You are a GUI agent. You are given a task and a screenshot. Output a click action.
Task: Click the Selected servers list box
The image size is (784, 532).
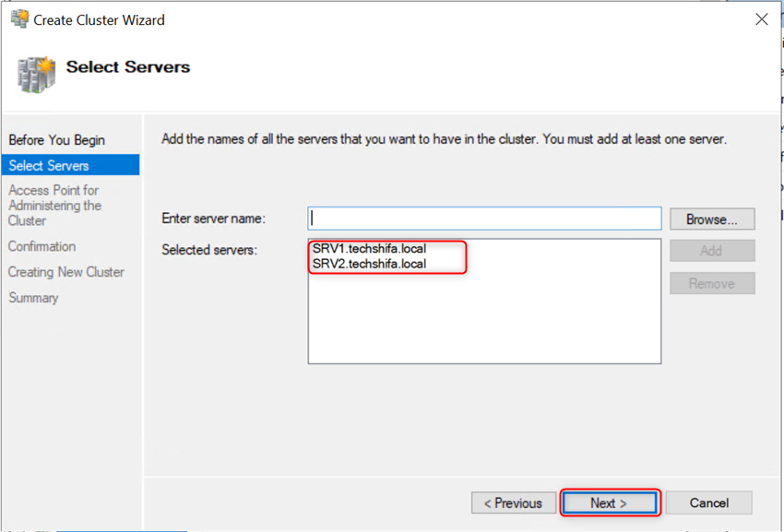pos(484,313)
